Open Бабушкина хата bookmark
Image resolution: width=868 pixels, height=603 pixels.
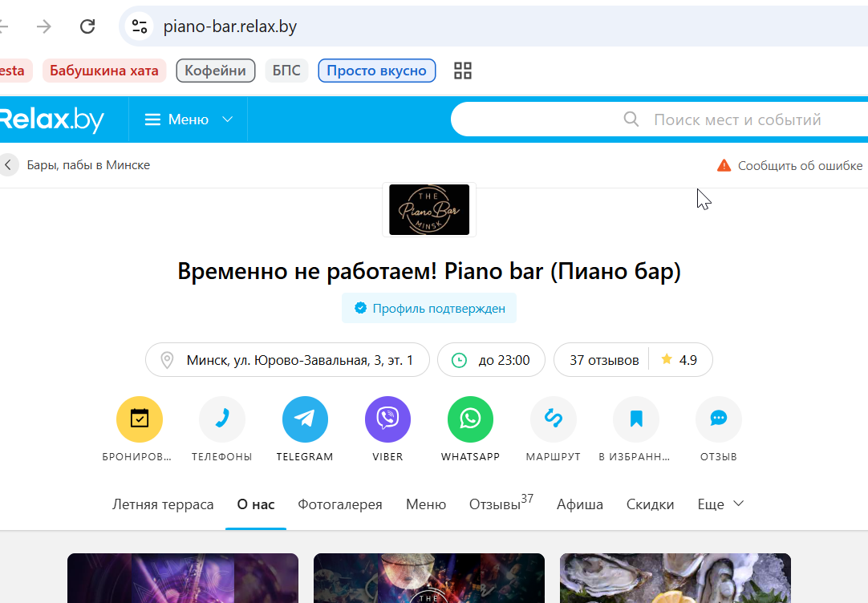pos(104,71)
